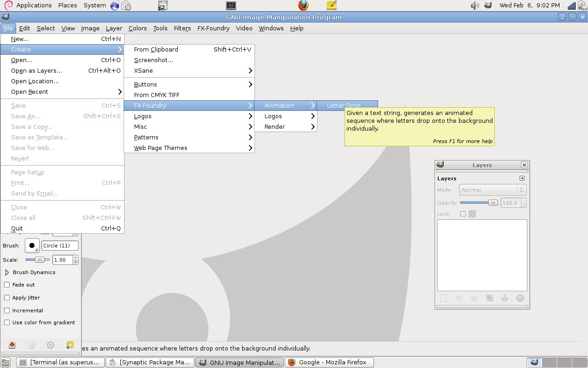Expand the Web Page Themes submenu
Image resolution: width=588 pixels, height=368 pixels.
tap(189, 148)
